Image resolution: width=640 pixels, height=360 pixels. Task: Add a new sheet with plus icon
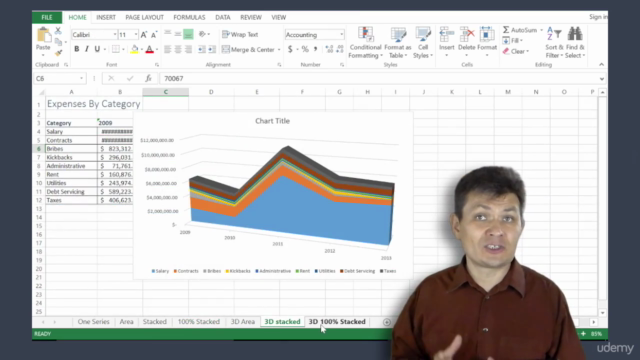pyautogui.click(x=387, y=322)
